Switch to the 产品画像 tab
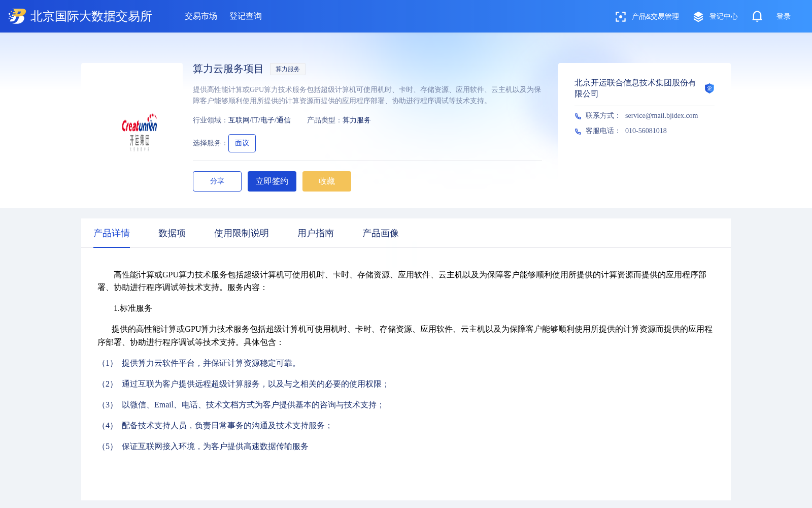This screenshot has height=508, width=812. (x=381, y=233)
